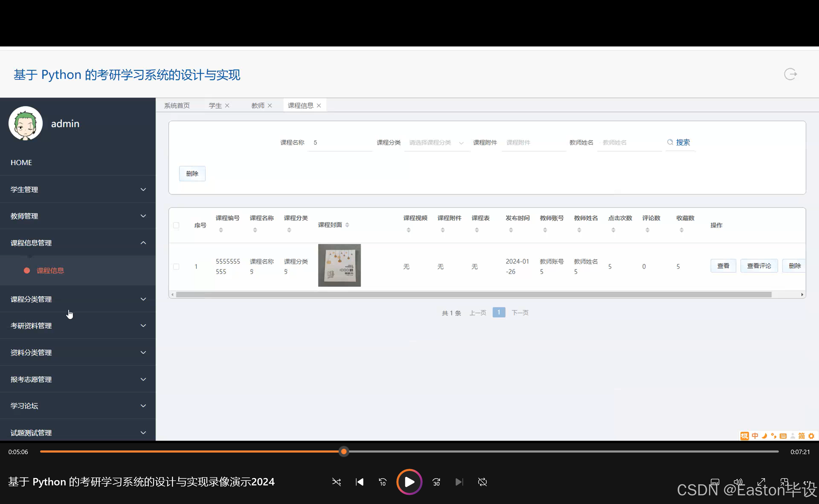Expand the 学生管理 menu
Viewport: 819px width, 504px height.
(78, 189)
